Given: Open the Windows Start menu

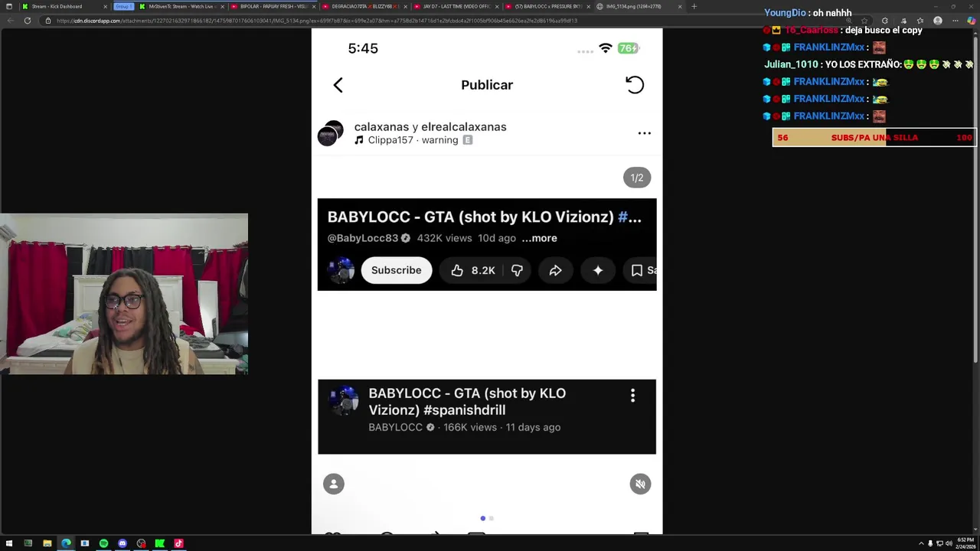Looking at the screenshot, I should (9, 543).
